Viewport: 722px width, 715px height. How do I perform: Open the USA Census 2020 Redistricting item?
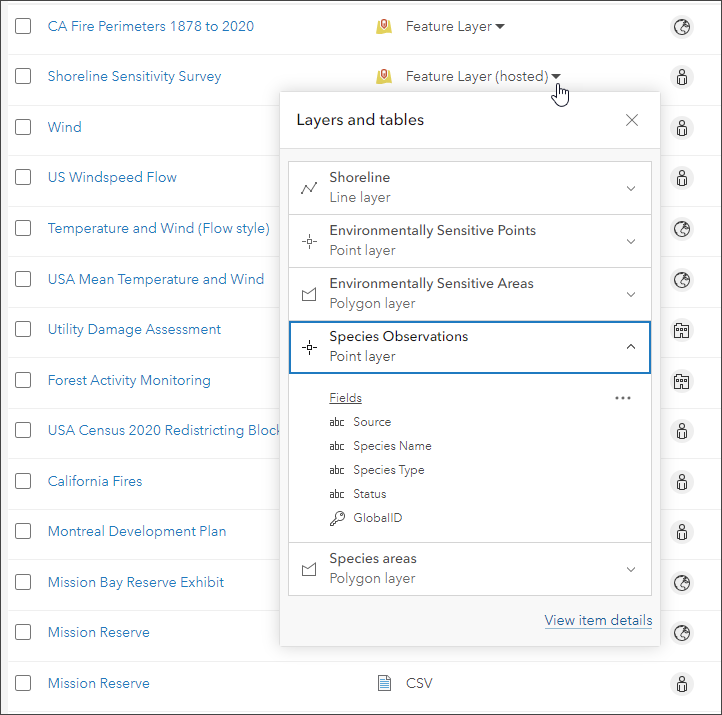tap(163, 430)
